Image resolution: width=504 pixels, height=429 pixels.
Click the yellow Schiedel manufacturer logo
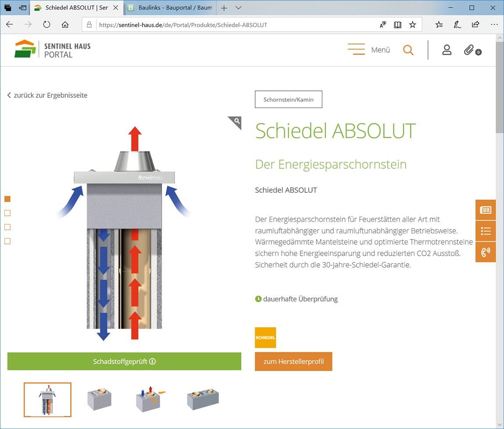[266, 337]
